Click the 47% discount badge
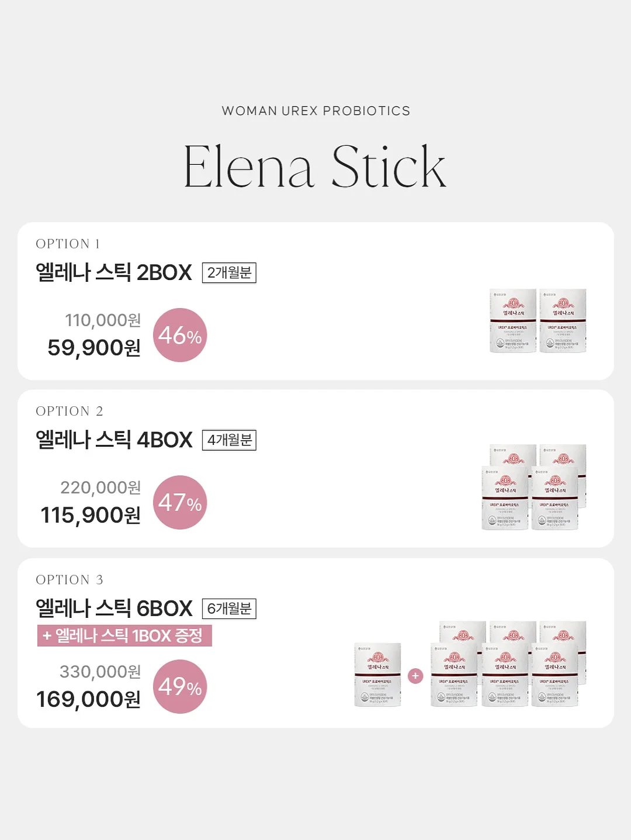The height and width of the screenshot is (840, 631). 180,502
